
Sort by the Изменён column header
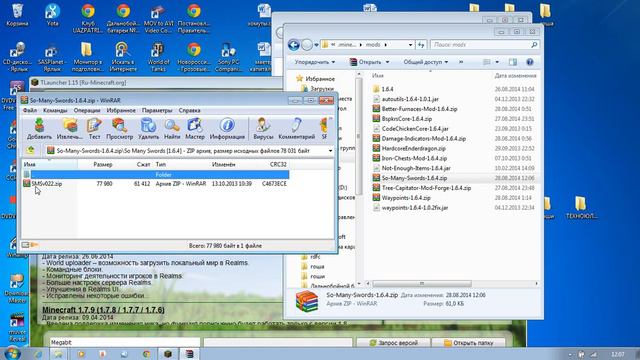click(x=223, y=164)
